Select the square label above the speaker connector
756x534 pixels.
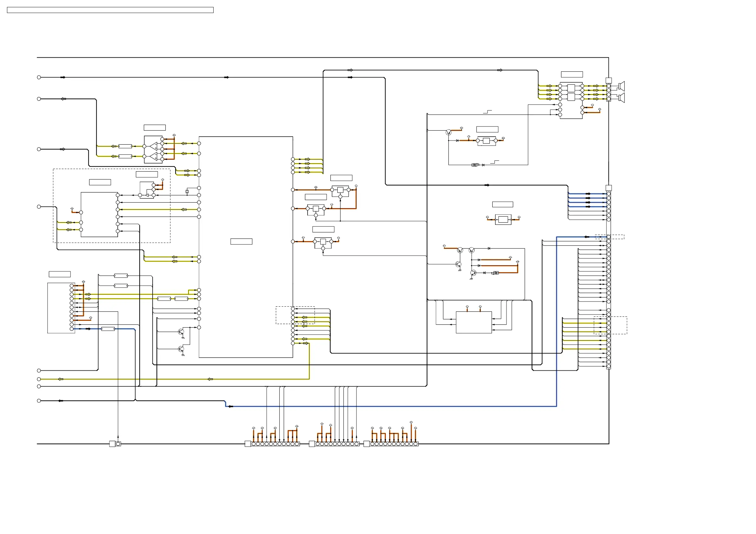[x=608, y=80]
